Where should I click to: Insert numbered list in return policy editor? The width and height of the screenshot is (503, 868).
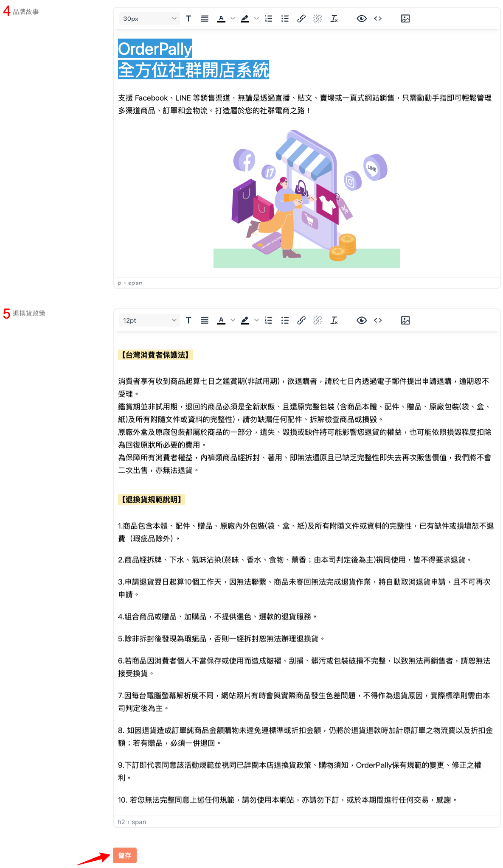pyautogui.click(x=269, y=321)
